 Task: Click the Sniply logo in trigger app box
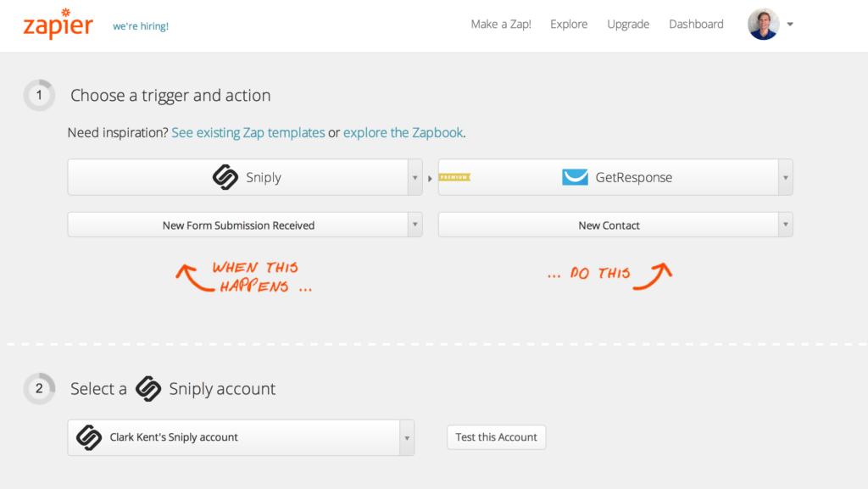pyautogui.click(x=225, y=177)
